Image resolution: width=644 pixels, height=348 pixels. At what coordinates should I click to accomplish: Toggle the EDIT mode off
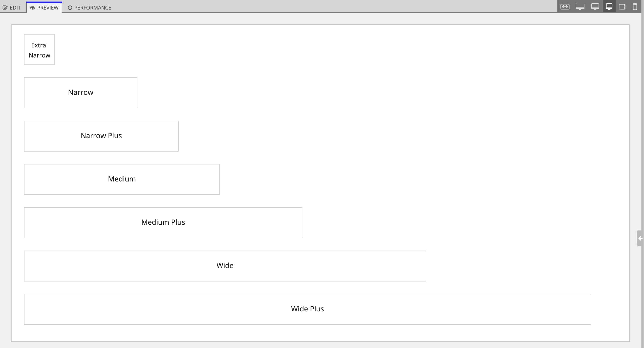click(x=12, y=7)
